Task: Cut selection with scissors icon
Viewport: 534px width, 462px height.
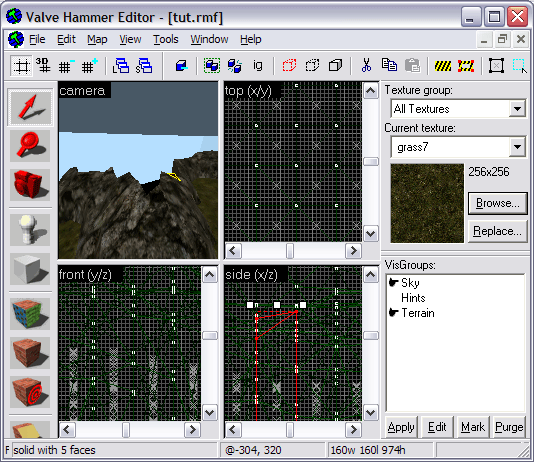Action: [x=366, y=65]
